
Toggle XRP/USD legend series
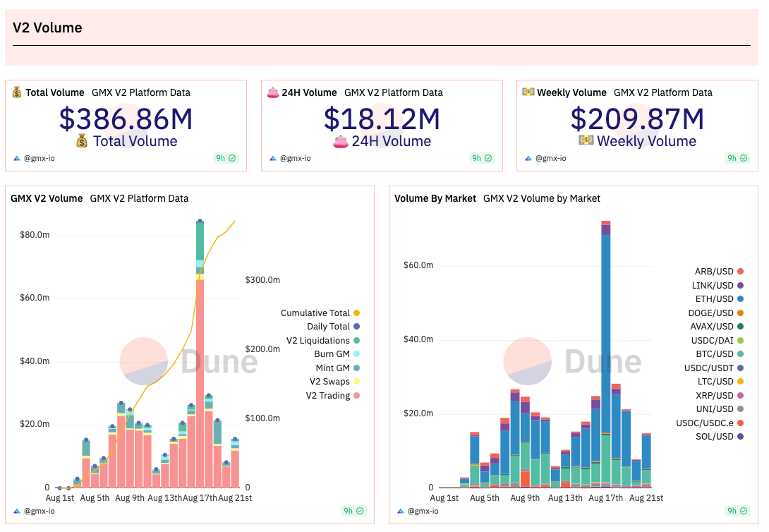click(x=720, y=395)
